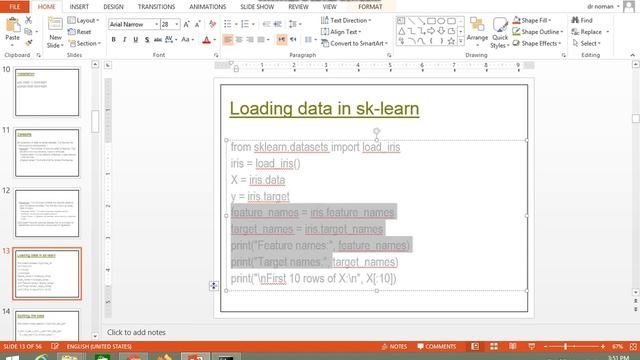Select the right arrow shape in gallery
The image size is (640, 360).
point(431,31)
